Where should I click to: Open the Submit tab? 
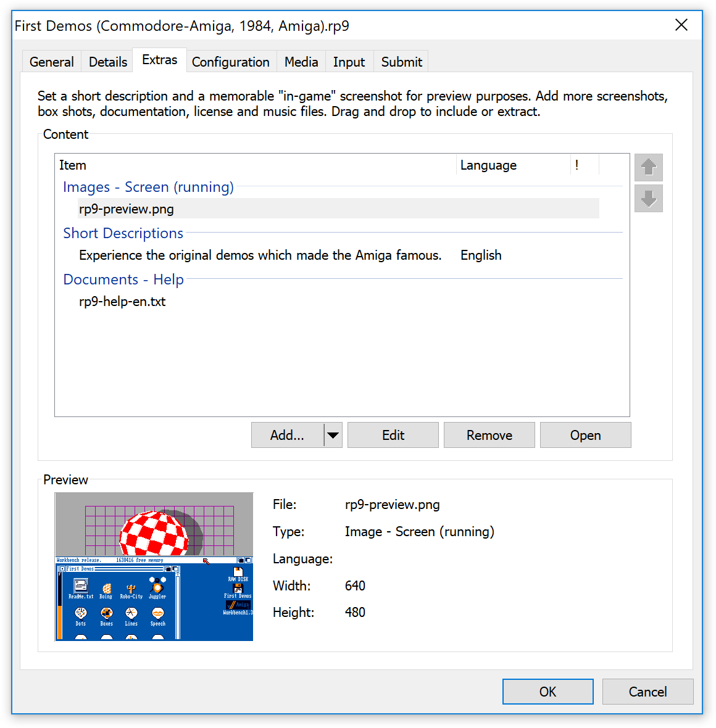401,62
